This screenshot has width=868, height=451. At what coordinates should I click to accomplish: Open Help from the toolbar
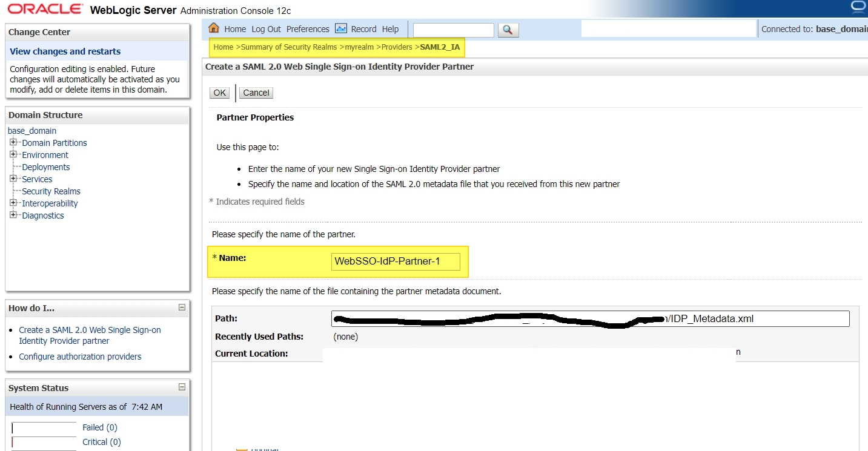(x=390, y=29)
